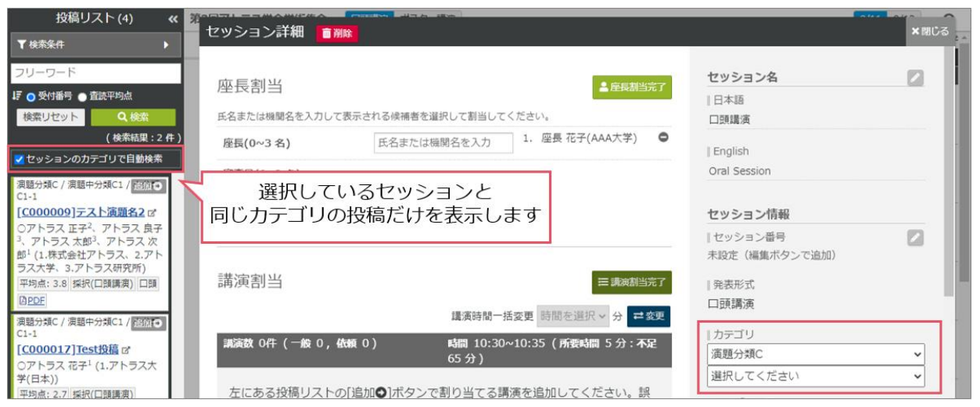
Task: Click the red 削除 button
Action: (336, 33)
